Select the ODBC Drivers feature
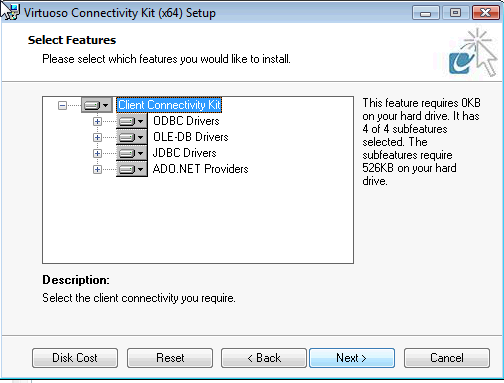 coord(186,121)
